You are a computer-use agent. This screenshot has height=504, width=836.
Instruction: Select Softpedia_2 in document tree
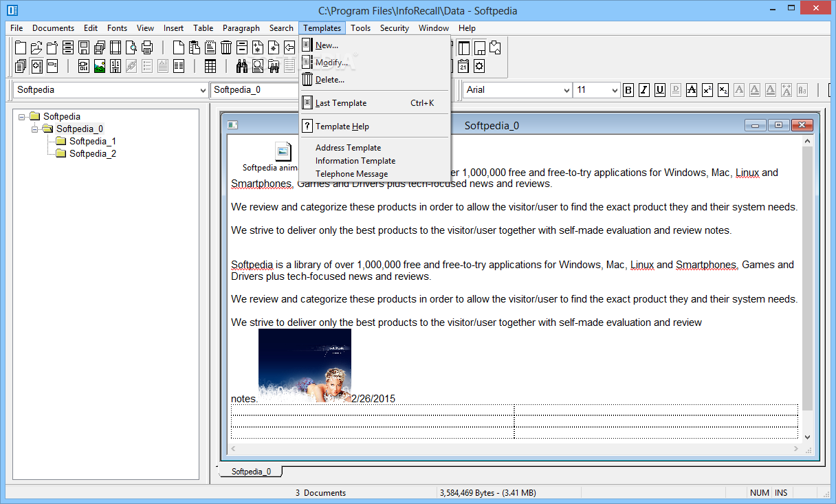[x=92, y=153]
